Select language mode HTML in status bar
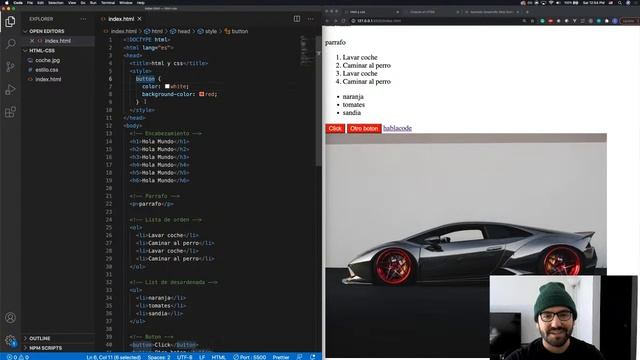This screenshot has width=640, height=360. (x=218, y=357)
